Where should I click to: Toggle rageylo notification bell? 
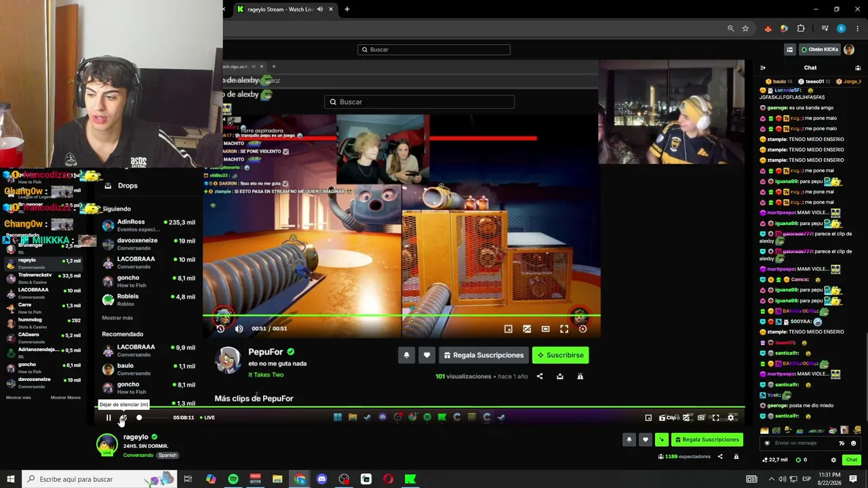point(629,440)
